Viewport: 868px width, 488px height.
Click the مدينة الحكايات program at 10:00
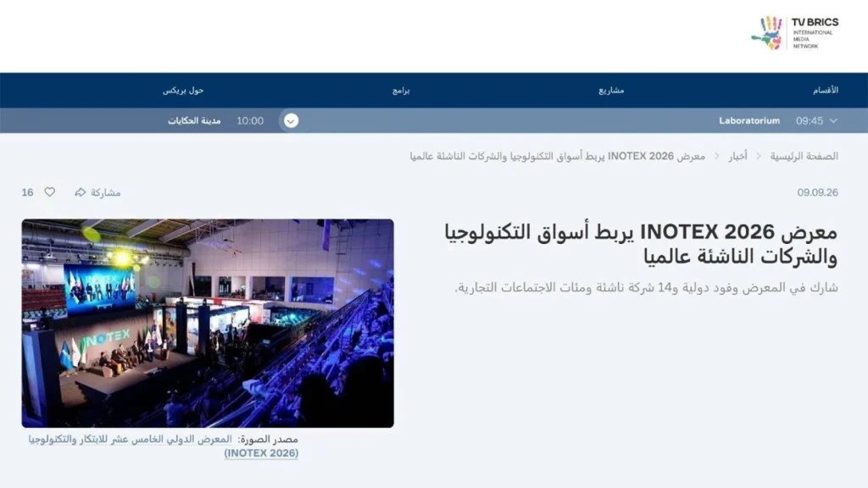(194, 120)
